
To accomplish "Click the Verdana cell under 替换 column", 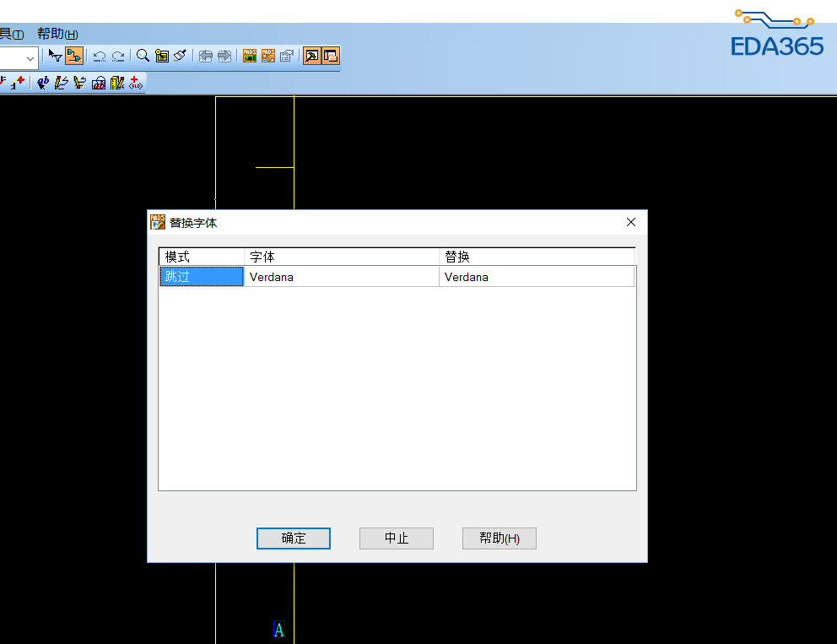I will (537, 277).
